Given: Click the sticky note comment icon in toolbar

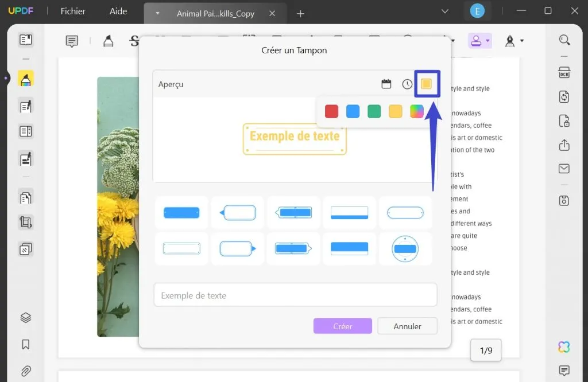Looking at the screenshot, I should point(72,41).
